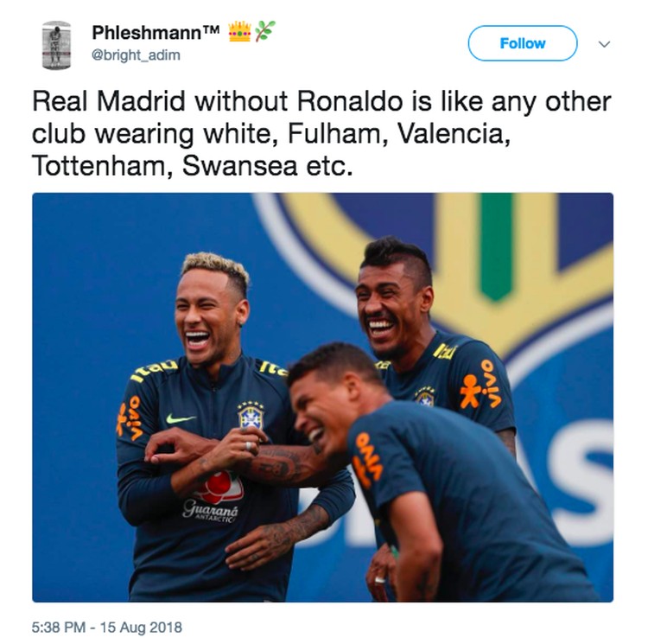The height and width of the screenshot is (644, 648).
Task: Click the Brazil crest on left player's jacket
Action: [251, 415]
